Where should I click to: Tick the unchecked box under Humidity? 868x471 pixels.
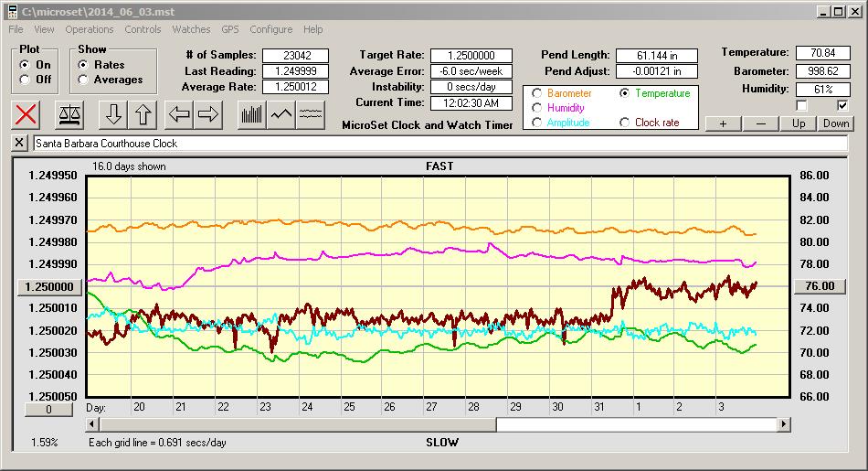click(801, 105)
